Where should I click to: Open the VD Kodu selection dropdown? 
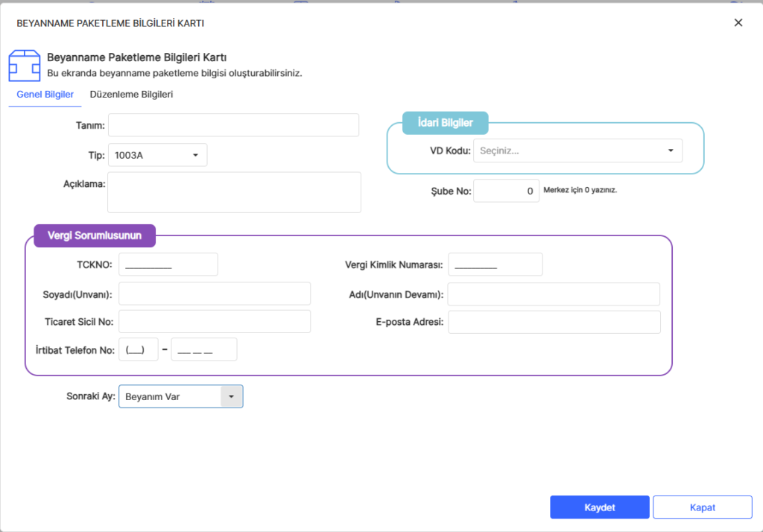(577, 151)
